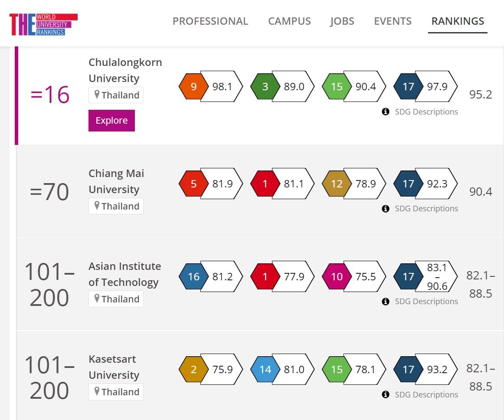Click SDG 17 hexagon in Chiang Mai row
Viewport: 504px width, 420px height.
click(408, 184)
